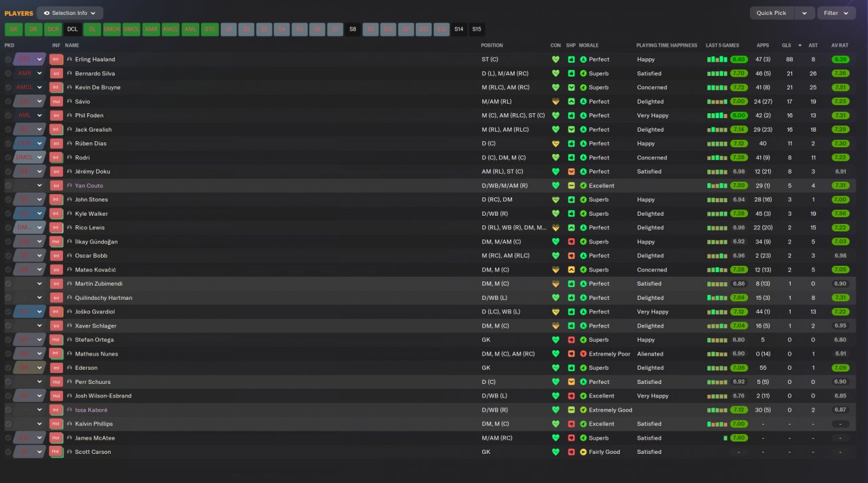The width and height of the screenshot is (868, 483).
Task: Click Stefan Ortega's Hol info badge
Action: click(56, 340)
